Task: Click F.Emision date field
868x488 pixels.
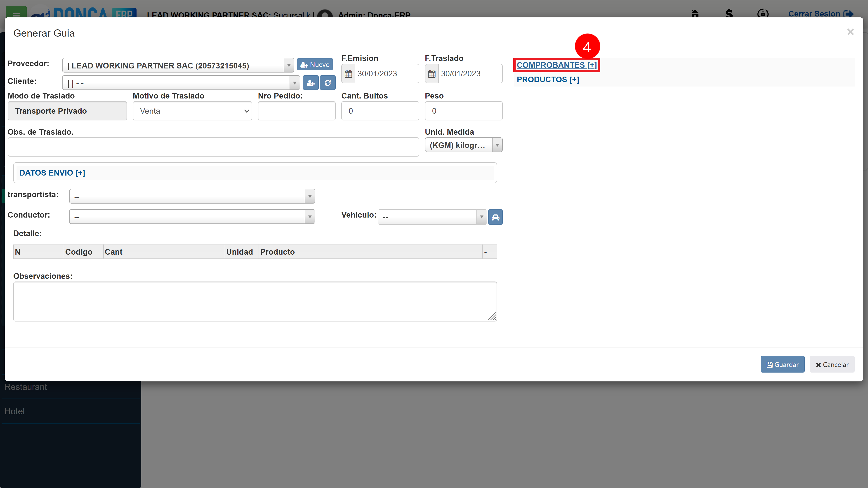Action: (x=387, y=74)
